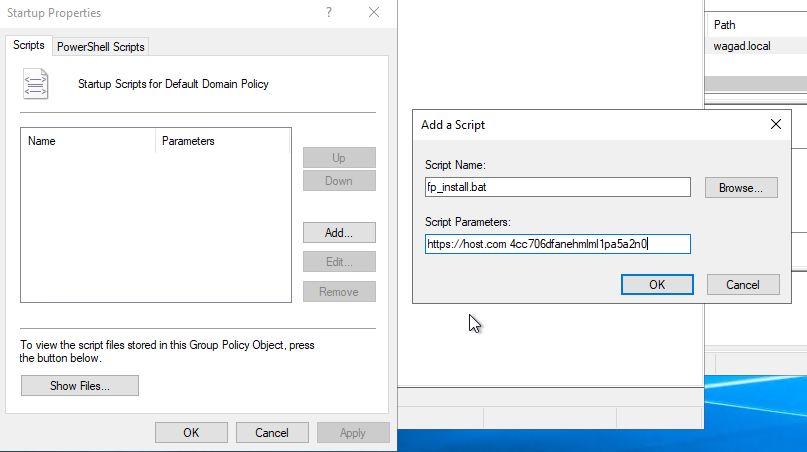This screenshot has height=452, width=807.
Task: Click OK in Startup Properties
Action: [x=191, y=433]
